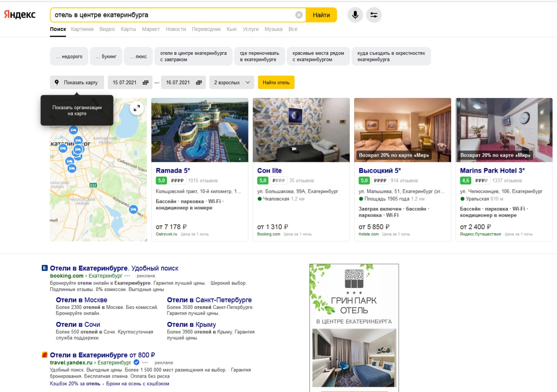Select the недорого suggestion chip
This screenshot has width=557, height=392.
69,56
